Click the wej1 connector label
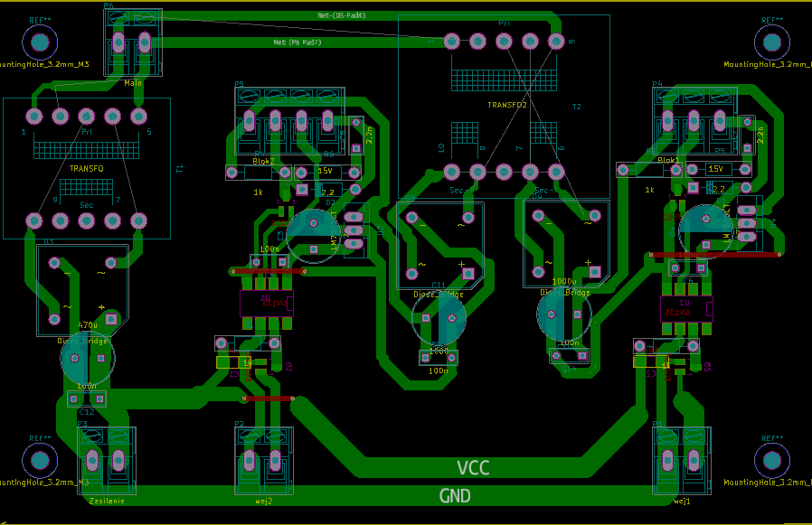The image size is (812, 525). coord(682,502)
